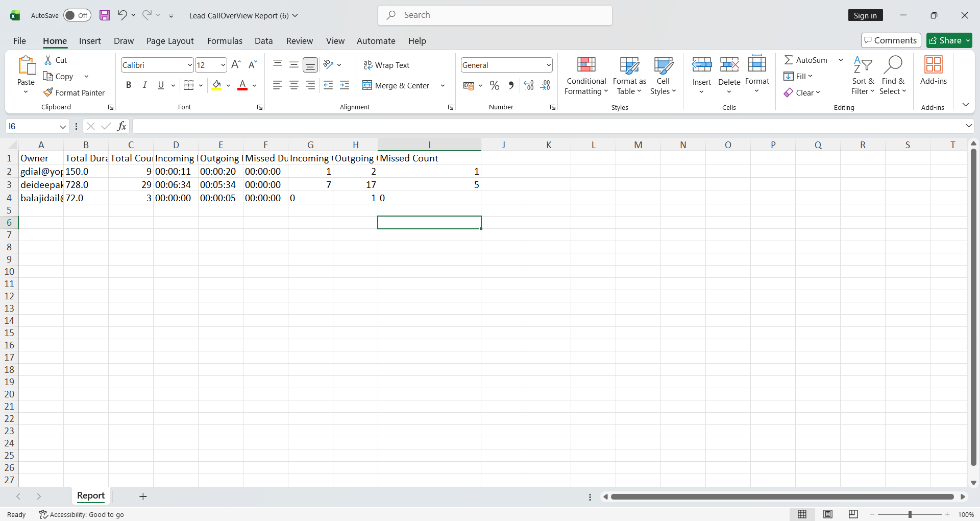Image resolution: width=980 pixels, height=521 pixels.
Task: Click the Sign in button
Action: coord(865,15)
